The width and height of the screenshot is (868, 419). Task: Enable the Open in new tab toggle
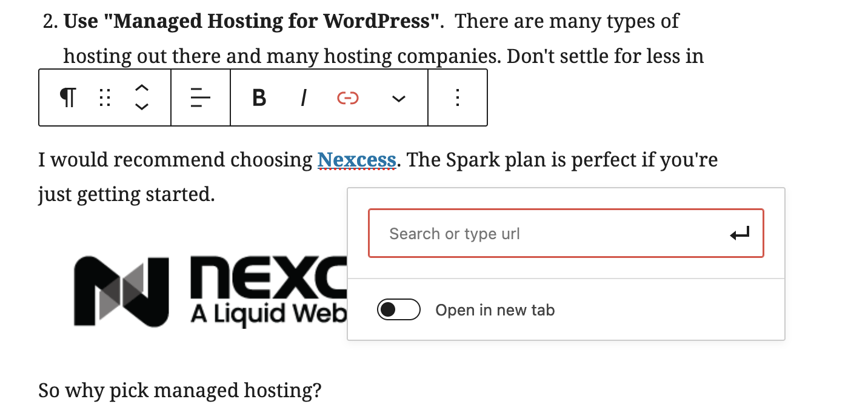(399, 310)
